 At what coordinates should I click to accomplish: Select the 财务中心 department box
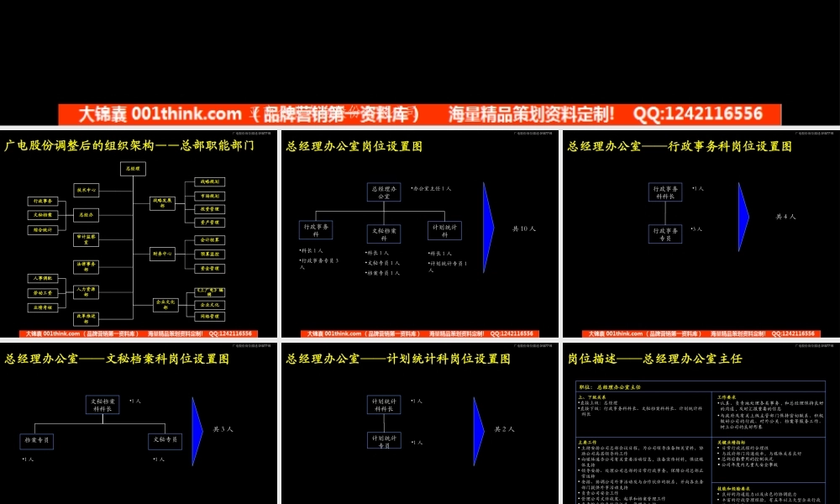[x=163, y=254]
